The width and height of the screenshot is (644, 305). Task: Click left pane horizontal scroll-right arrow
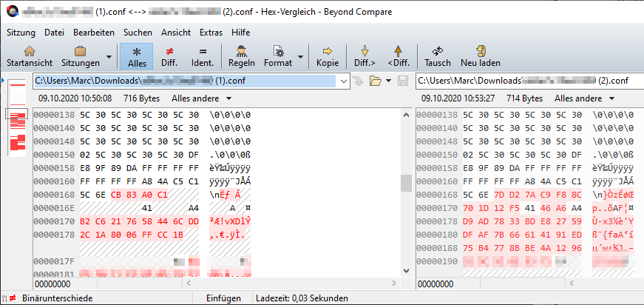point(393,284)
